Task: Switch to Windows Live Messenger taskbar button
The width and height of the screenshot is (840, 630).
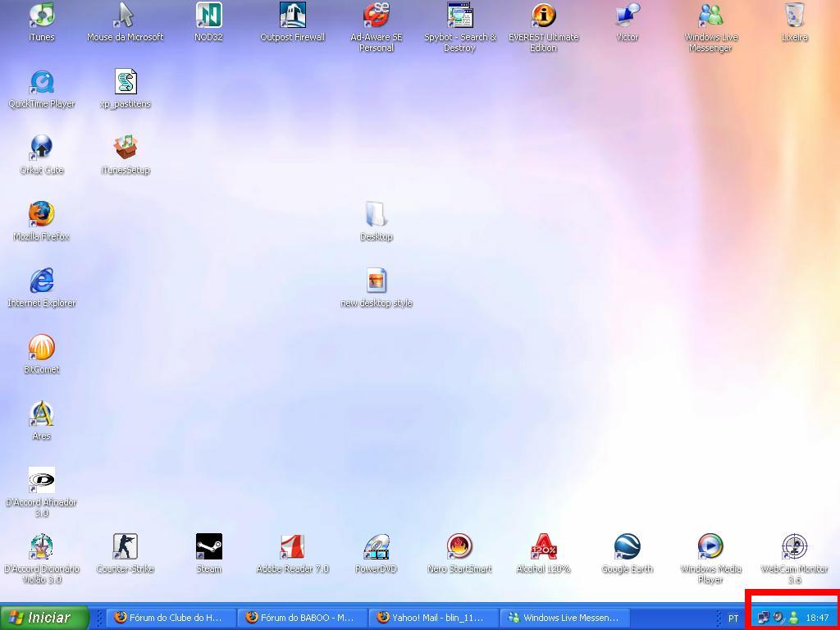Action: (x=566, y=618)
